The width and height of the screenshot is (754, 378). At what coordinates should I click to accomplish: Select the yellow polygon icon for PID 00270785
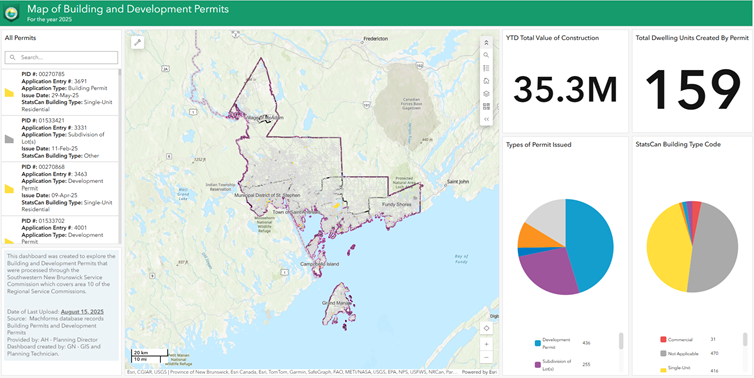[x=9, y=93]
